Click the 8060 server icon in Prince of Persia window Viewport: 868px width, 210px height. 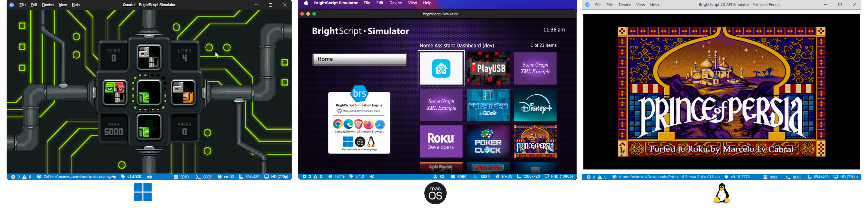coord(766,177)
